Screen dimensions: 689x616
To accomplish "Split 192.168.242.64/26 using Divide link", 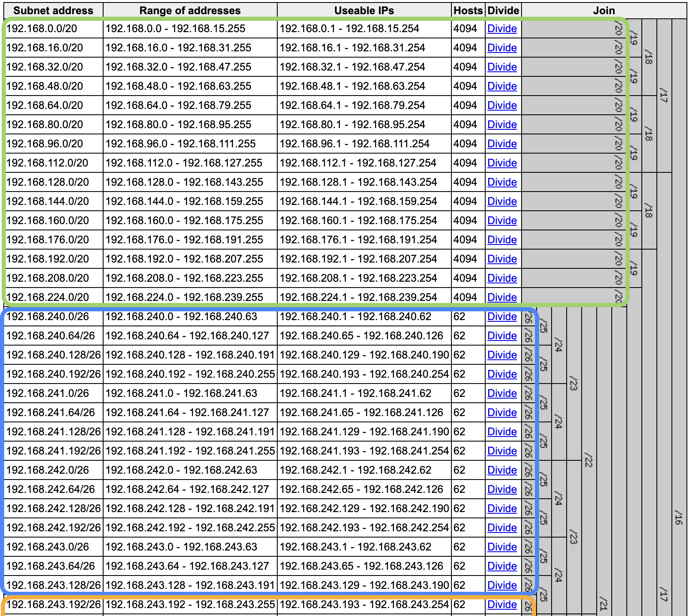I will point(502,489).
